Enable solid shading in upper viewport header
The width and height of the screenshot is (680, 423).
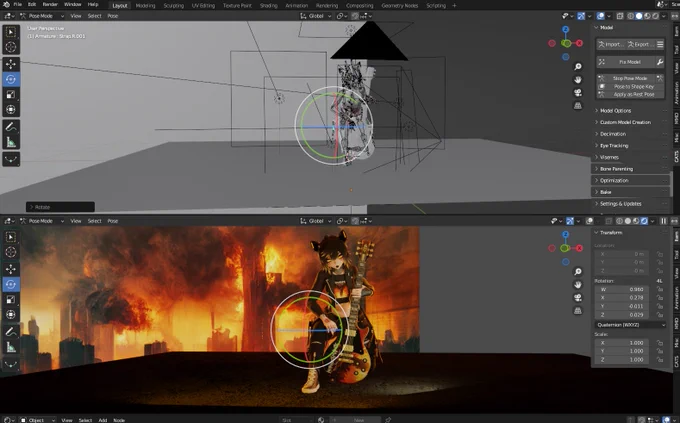click(638, 16)
